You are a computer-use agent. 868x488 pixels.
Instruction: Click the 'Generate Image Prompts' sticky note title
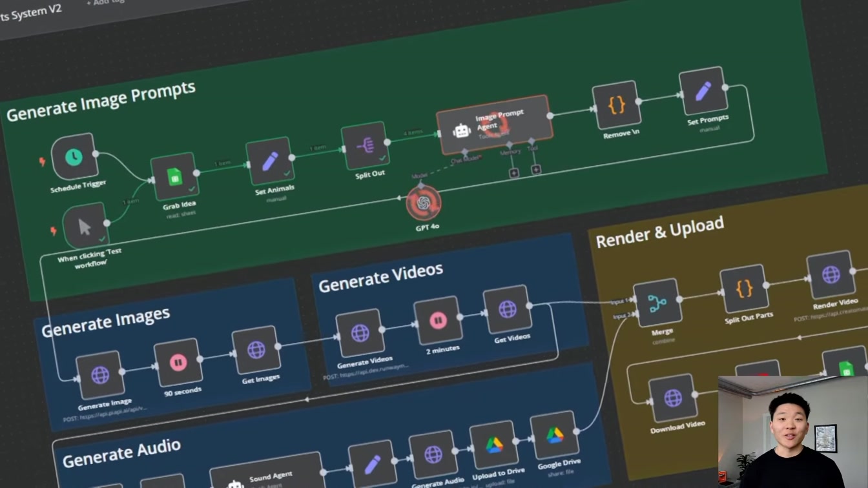tap(101, 101)
